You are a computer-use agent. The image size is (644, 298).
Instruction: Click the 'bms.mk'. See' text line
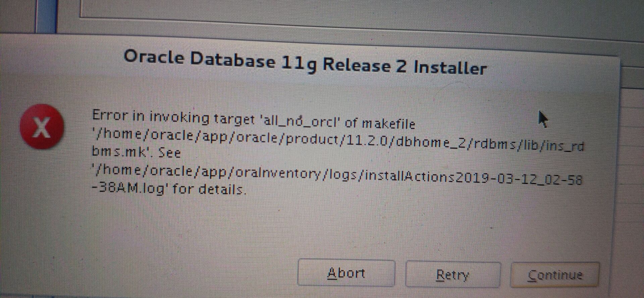point(136,152)
